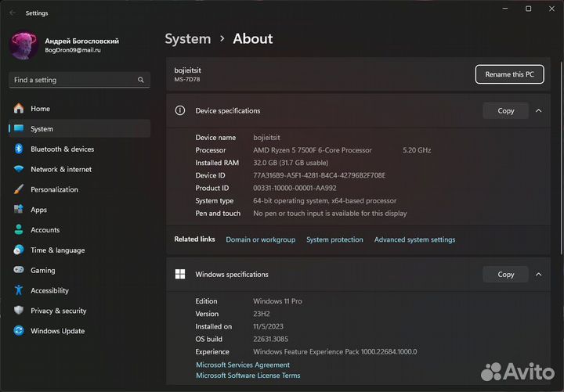Click the Time & language globe icon
The image size is (564, 392).
pos(19,250)
